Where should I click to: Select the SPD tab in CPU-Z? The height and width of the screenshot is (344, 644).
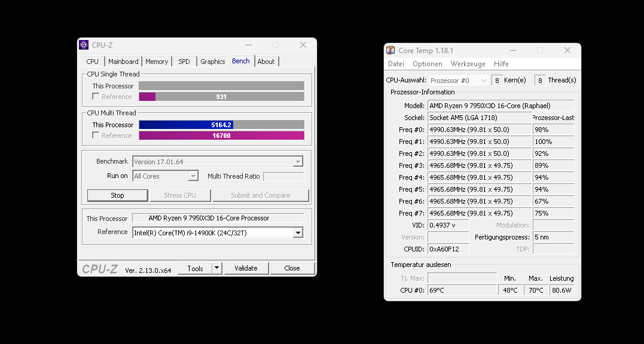click(x=184, y=62)
